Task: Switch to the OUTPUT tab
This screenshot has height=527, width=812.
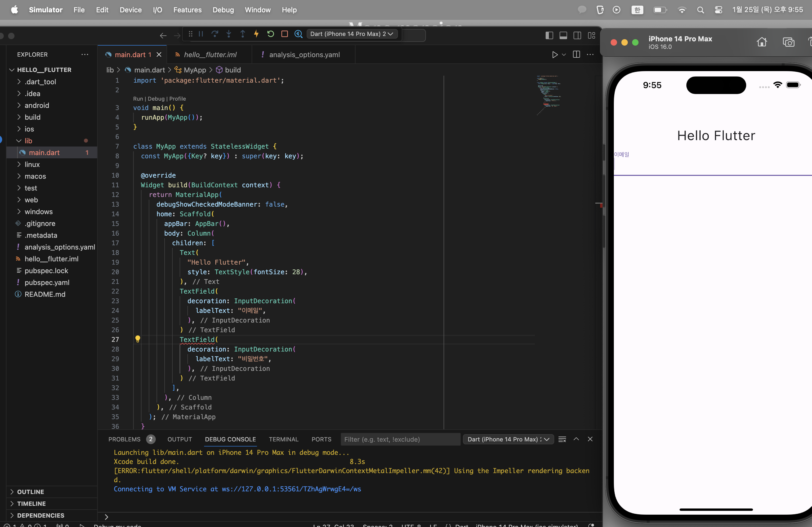Action: (x=180, y=439)
